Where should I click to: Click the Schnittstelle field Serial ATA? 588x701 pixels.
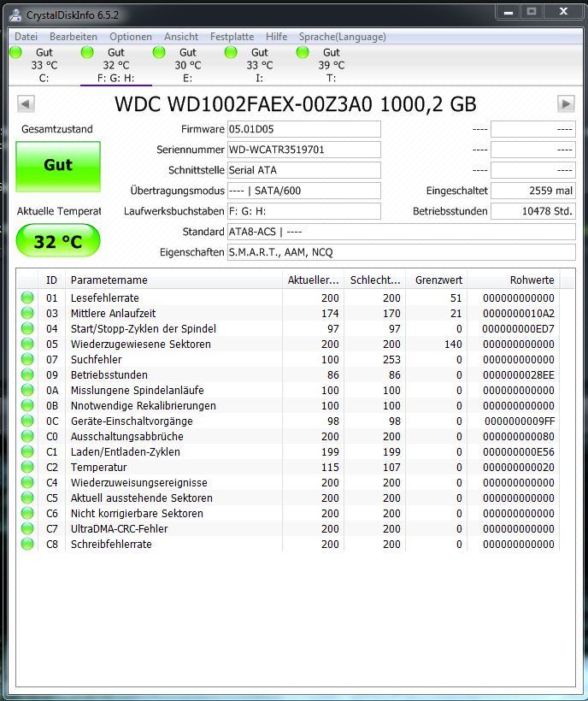click(x=304, y=170)
